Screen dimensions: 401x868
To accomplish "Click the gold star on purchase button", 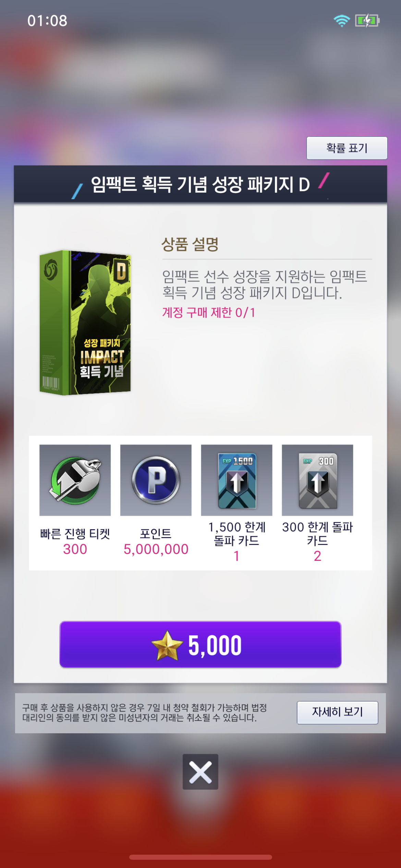I will click(x=167, y=645).
